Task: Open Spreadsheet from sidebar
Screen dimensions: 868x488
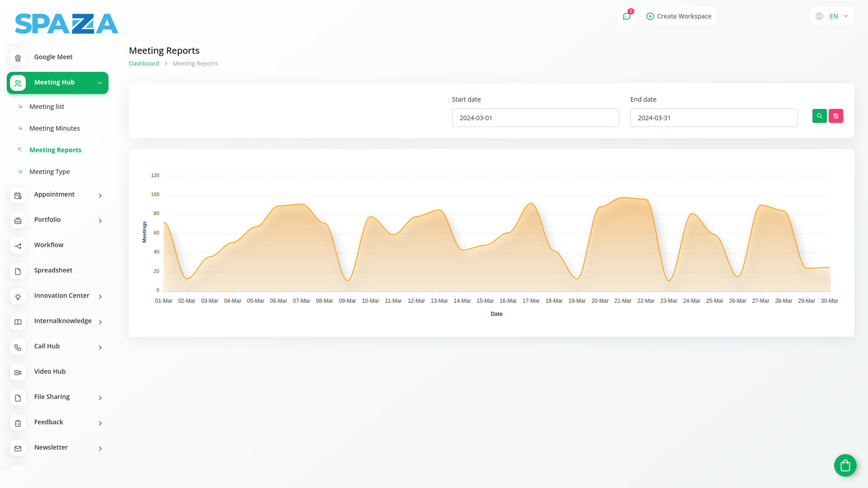Action: 53,270
